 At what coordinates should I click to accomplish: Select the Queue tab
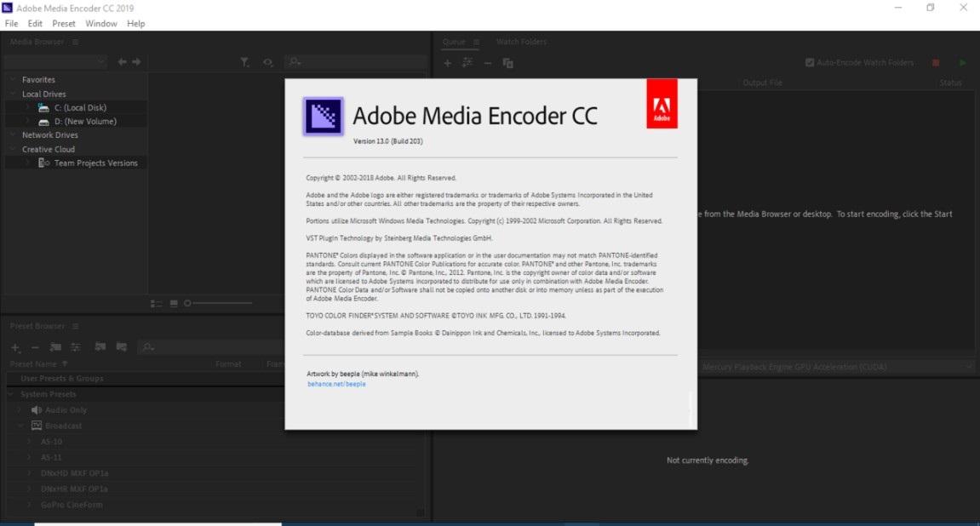(454, 42)
